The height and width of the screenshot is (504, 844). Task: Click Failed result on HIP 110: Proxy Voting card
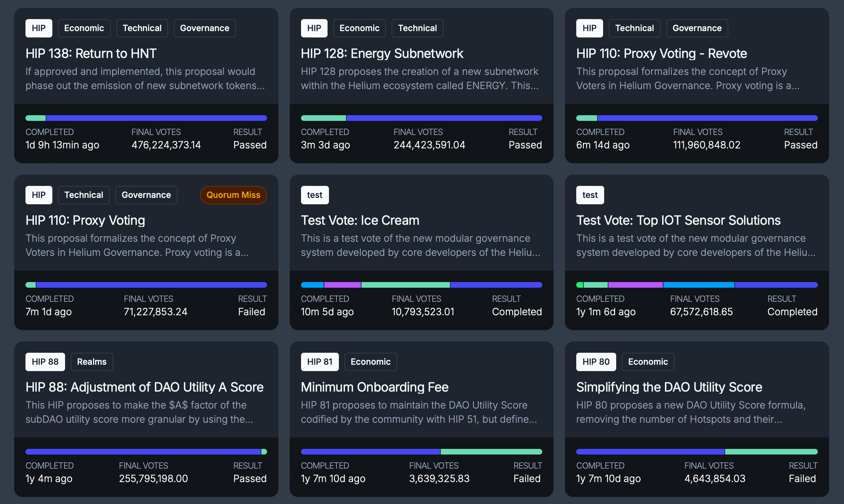tap(252, 312)
